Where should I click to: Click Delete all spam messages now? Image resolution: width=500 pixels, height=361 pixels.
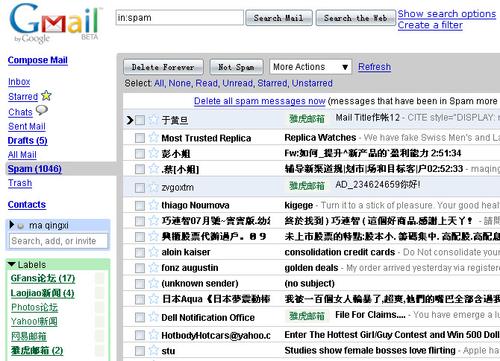(260, 101)
